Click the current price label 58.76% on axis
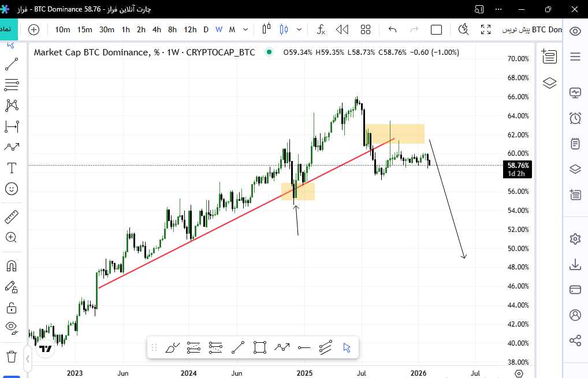Image resolution: width=588 pixels, height=378 pixels. (518, 165)
